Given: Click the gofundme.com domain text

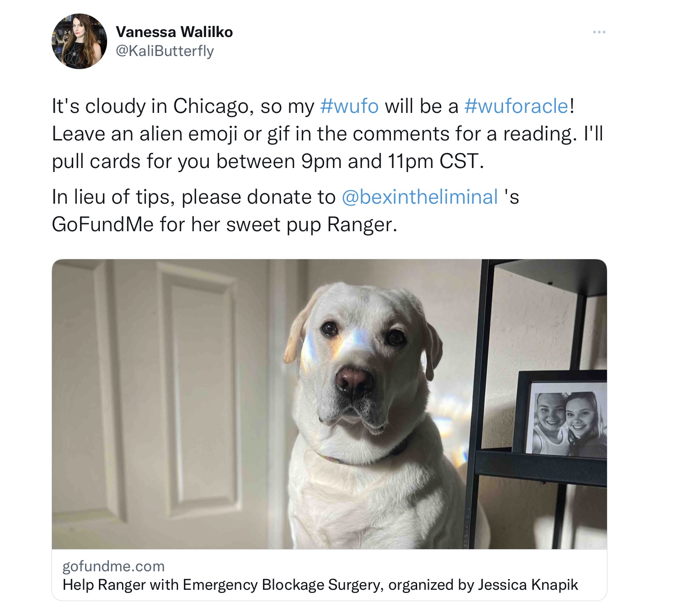Looking at the screenshot, I should 113,566.
